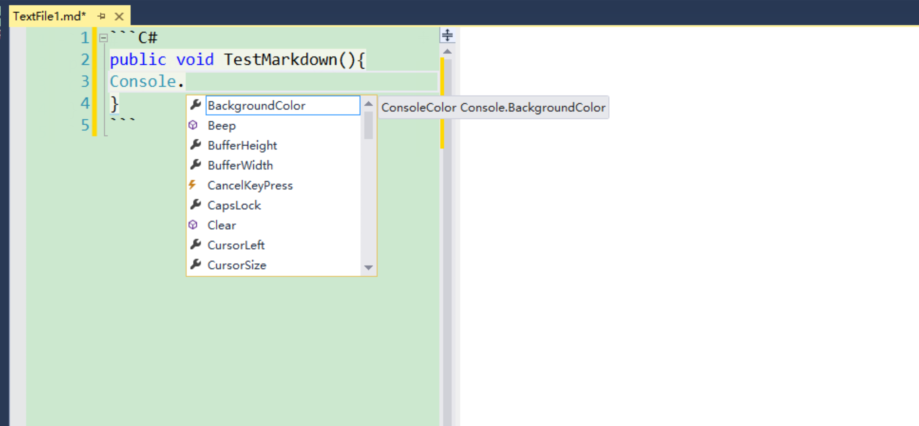The image size is (919, 426).
Task: Pin the TextFile1.md tab
Action: [102, 16]
